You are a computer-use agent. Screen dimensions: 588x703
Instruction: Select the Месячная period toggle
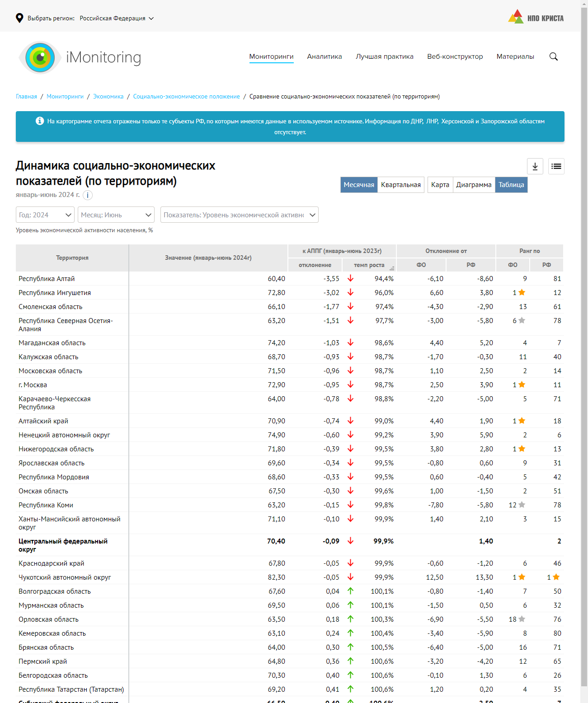(x=359, y=185)
